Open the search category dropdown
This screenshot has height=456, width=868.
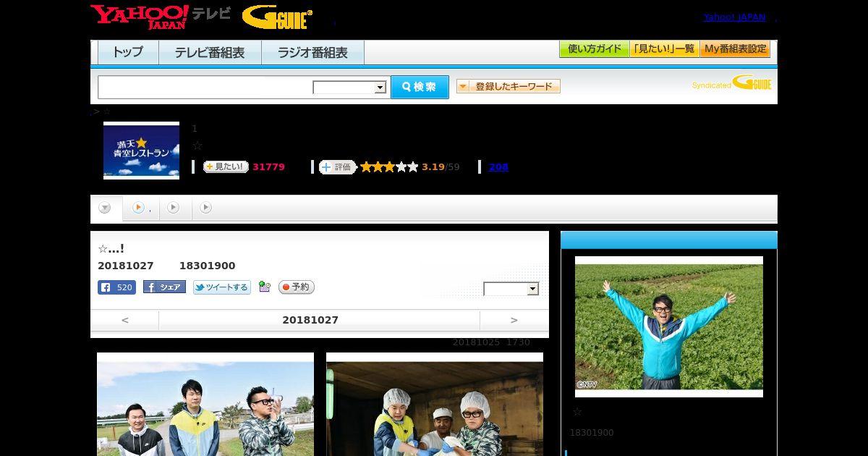pos(350,88)
